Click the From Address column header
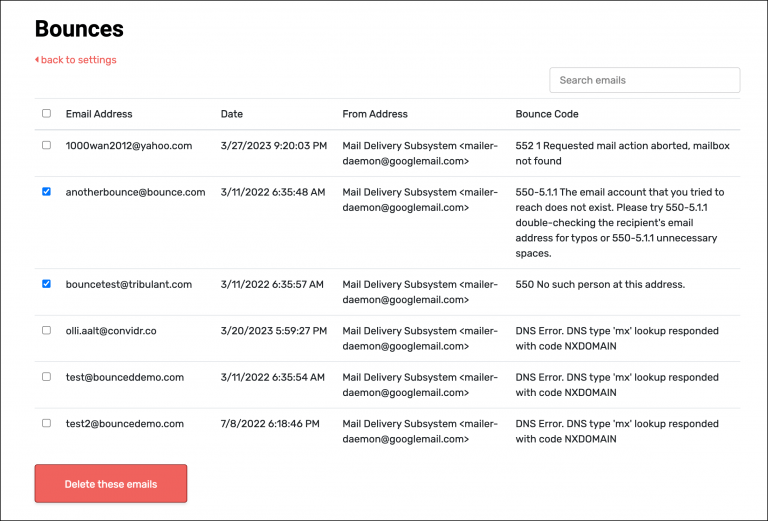Image resolution: width=768 pixels, height=521 pixels. click(x=375, y=114)
